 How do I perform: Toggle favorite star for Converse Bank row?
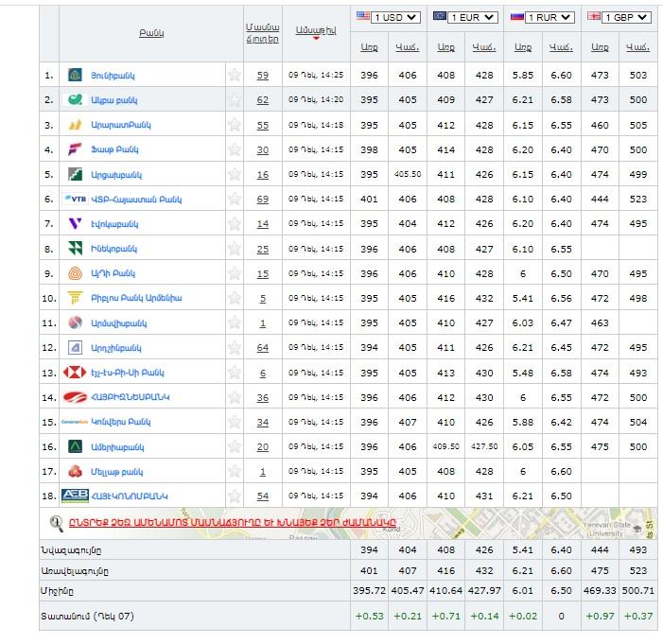tap(234, 422)
